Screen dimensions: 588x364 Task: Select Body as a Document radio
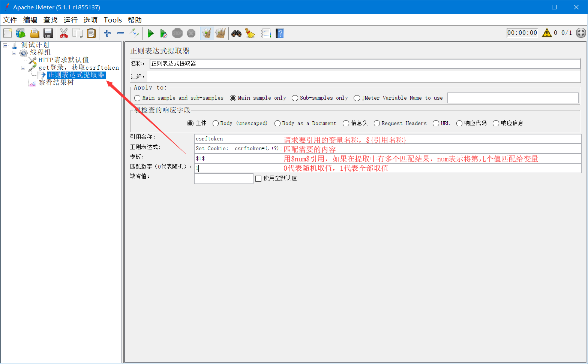pos(305,123)
